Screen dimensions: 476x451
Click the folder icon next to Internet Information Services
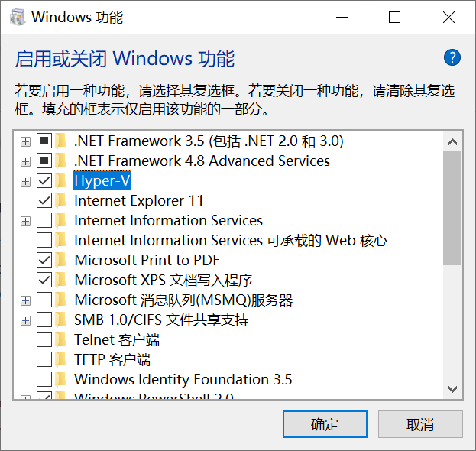pos(62,221)
